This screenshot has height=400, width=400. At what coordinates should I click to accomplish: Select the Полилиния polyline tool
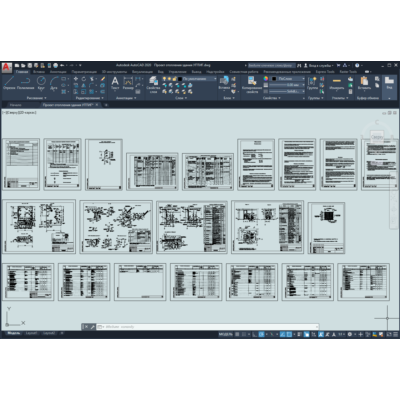pyautogui.click(x=26, y=83)
